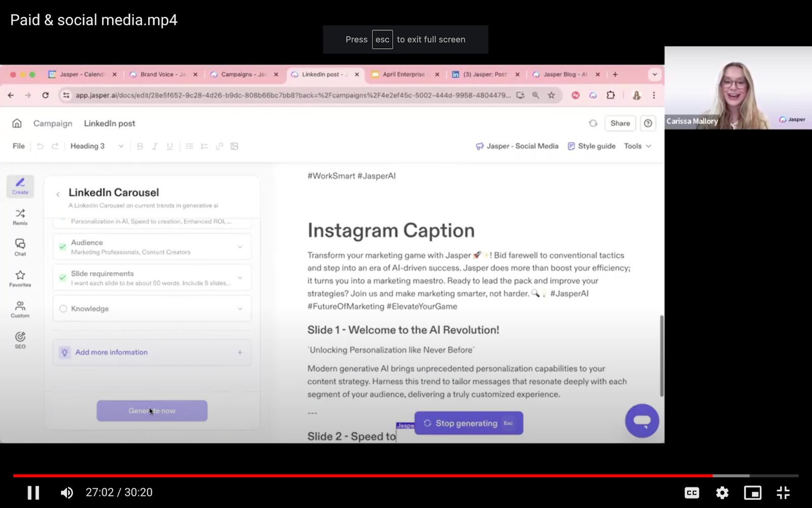Open the Style guide
The image size is (812, 508).
click(x=591, y=146)
